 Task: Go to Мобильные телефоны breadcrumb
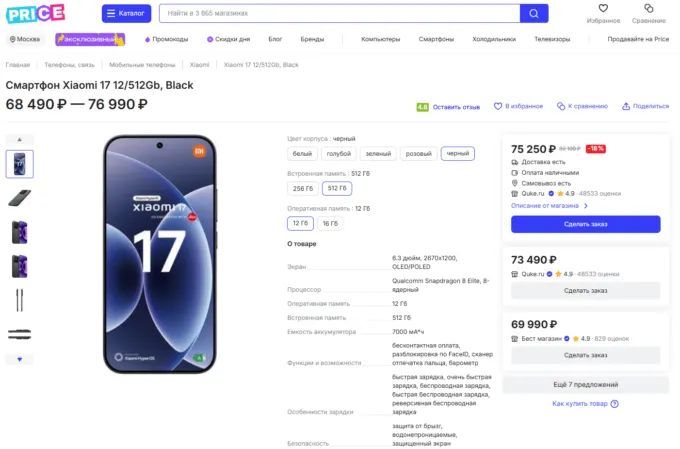(x=142, y=65)
